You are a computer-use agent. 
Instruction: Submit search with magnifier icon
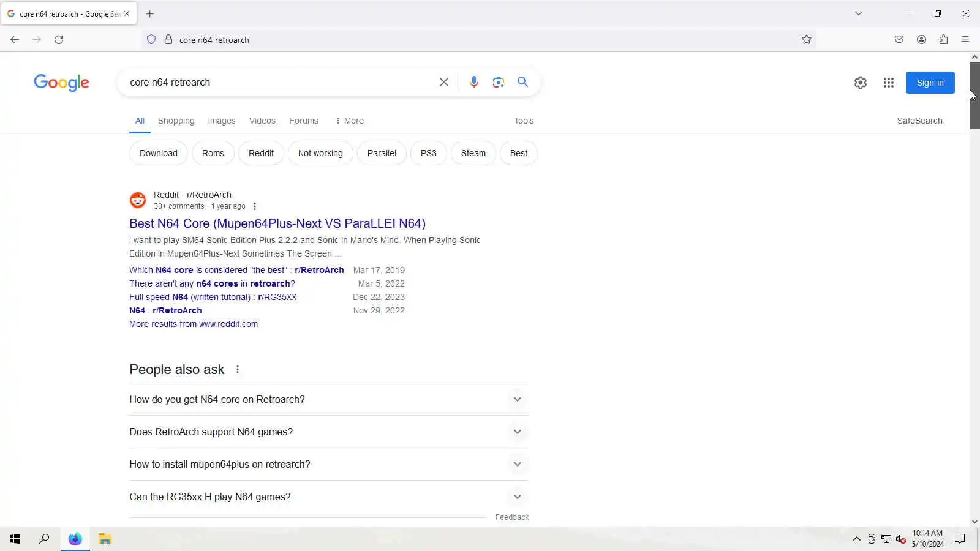(x=522, y=82)
